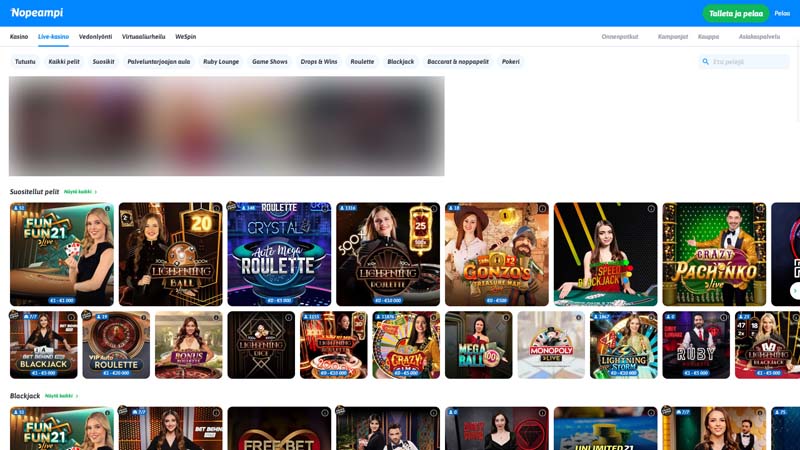The height and width of the screenshot is (450, 800).
Task: Open info icon on Ruby Roulette card
Action: coord(723,317)
